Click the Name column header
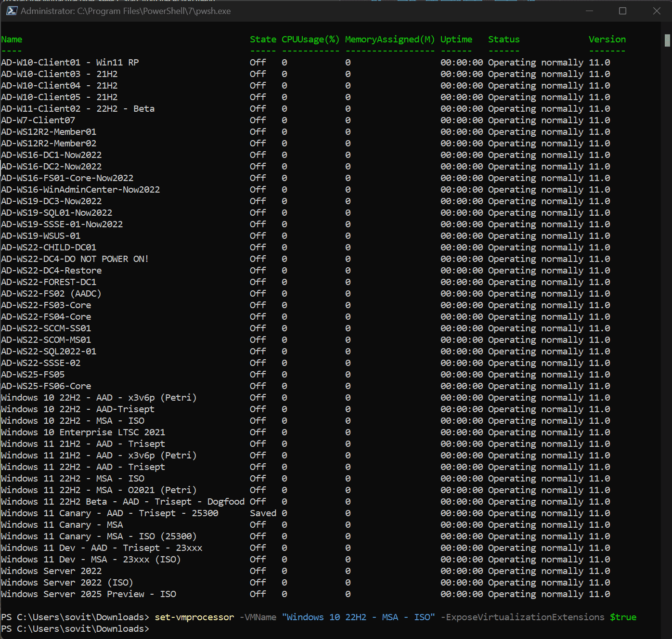Screen dimensions: 672x639 12,39
